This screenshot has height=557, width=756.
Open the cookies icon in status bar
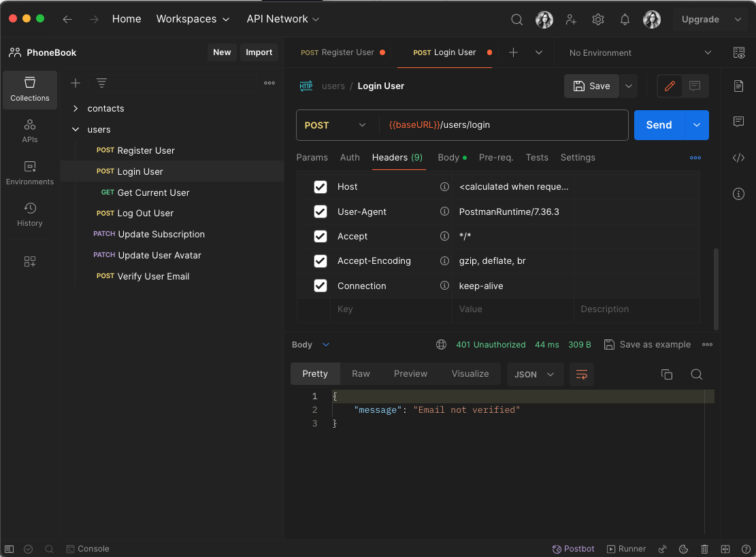click(683, 549)
